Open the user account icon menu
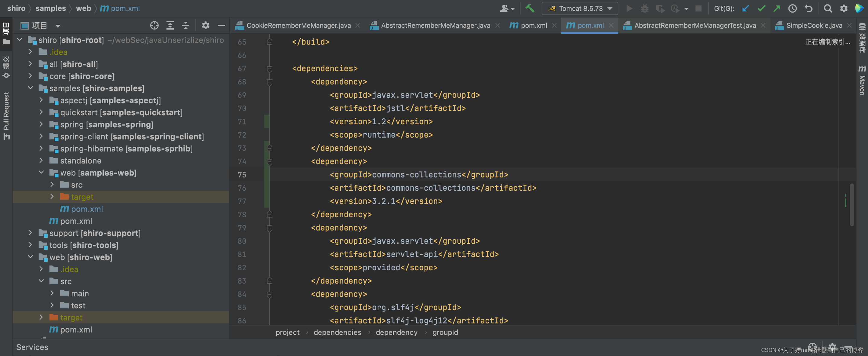The width and height of the screenshot is (868, 356). tap(507, 8)
